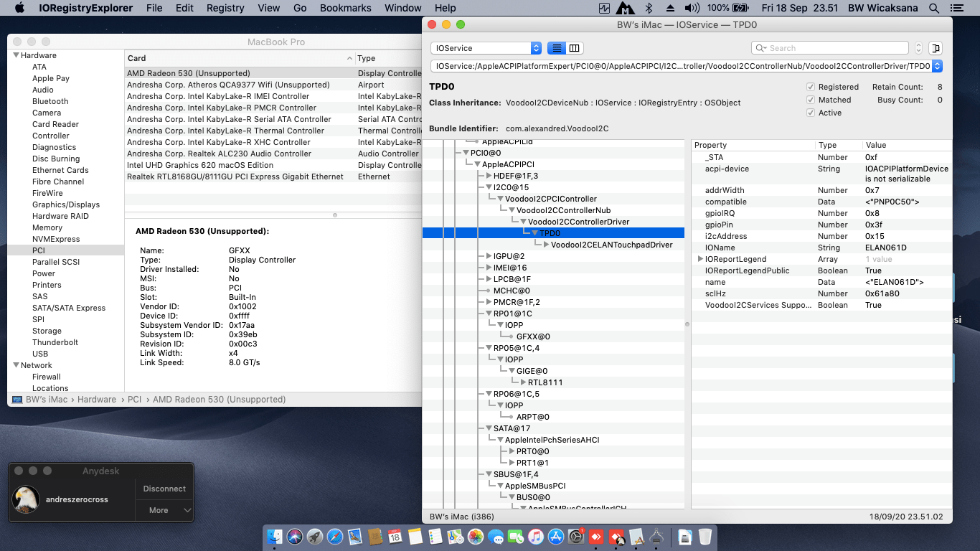Open Reminders from the Dock
Viewport: 980px width, 551px height.
click(x=435, y=536)
